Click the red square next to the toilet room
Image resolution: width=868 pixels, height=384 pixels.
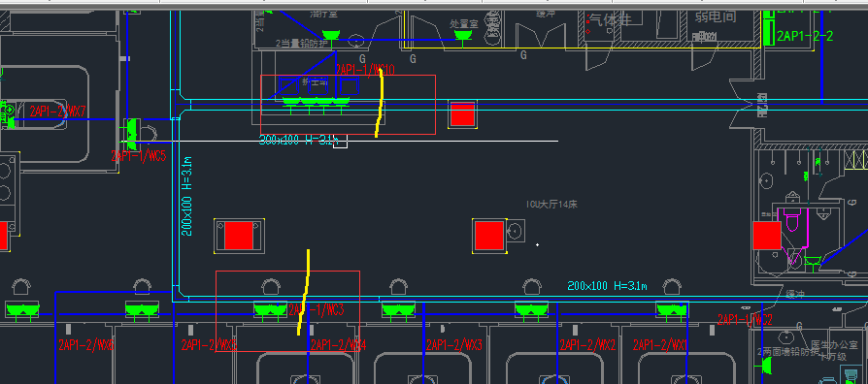[x=767, y=236]
